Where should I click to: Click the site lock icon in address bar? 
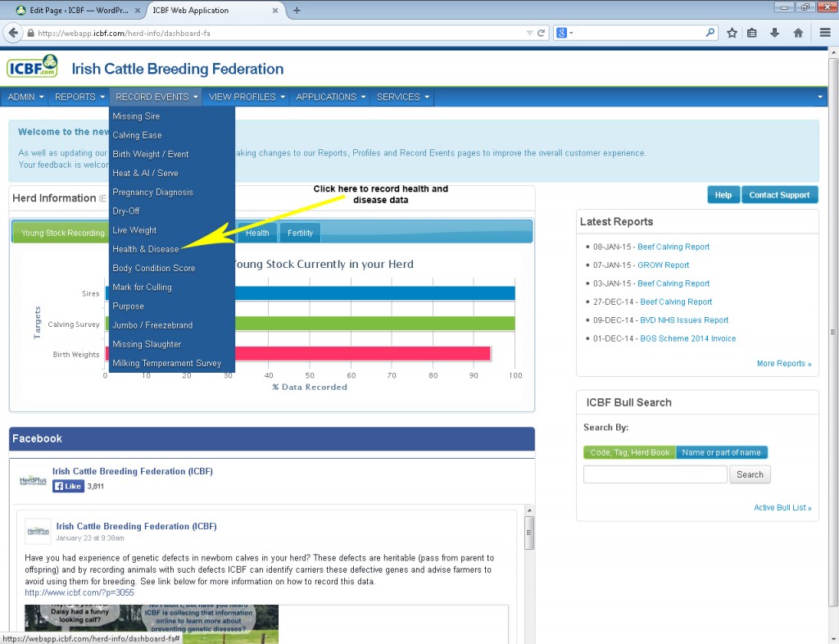point(30,33)
